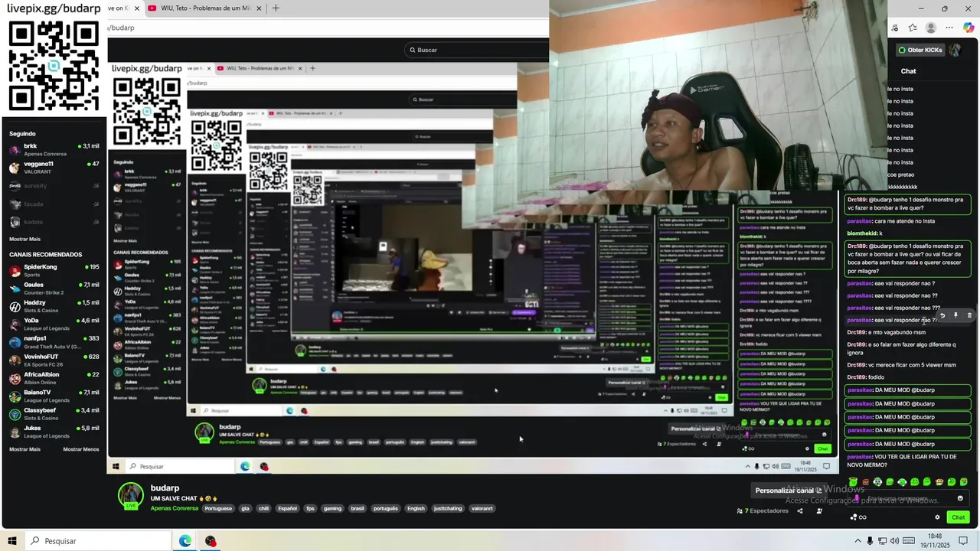The image size is (980, 551).
Task: Focus the chat message input field
Action: [907, 498]
